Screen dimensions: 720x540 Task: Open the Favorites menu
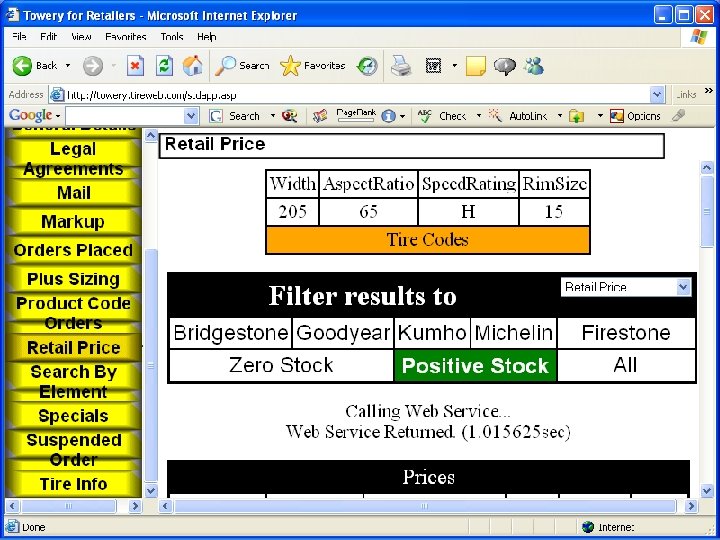125,37
